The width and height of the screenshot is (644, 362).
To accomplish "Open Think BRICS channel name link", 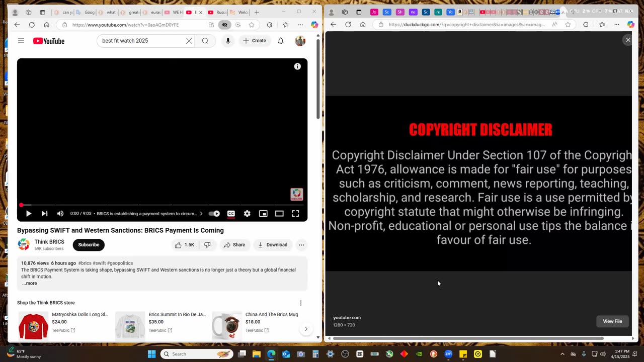I will tap(49, 242).
